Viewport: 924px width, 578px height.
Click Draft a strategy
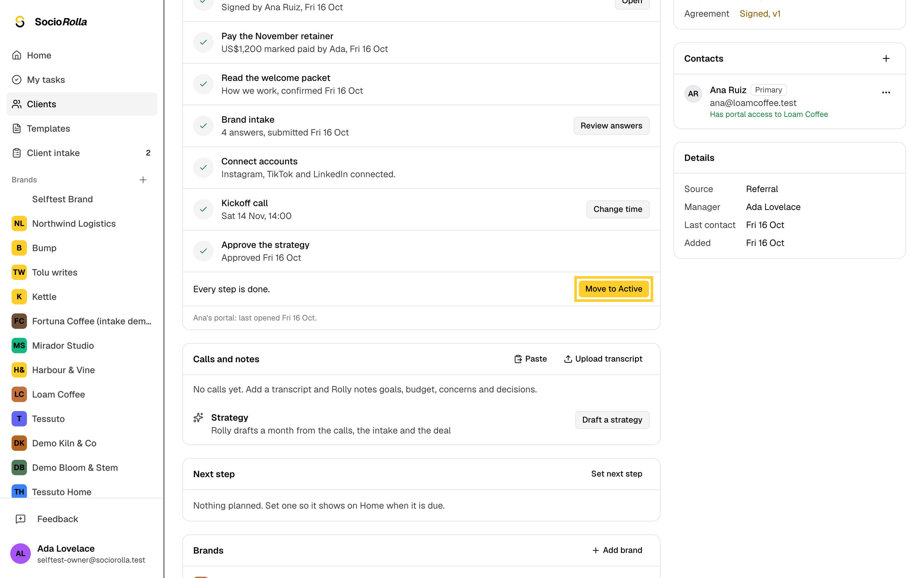point(612,420)
